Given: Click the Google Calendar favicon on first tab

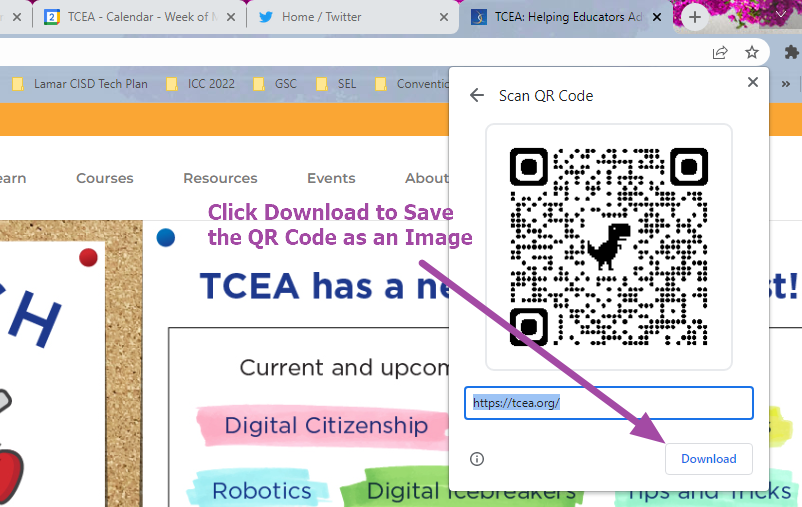Looking at the screenshot, I should 52,17.
